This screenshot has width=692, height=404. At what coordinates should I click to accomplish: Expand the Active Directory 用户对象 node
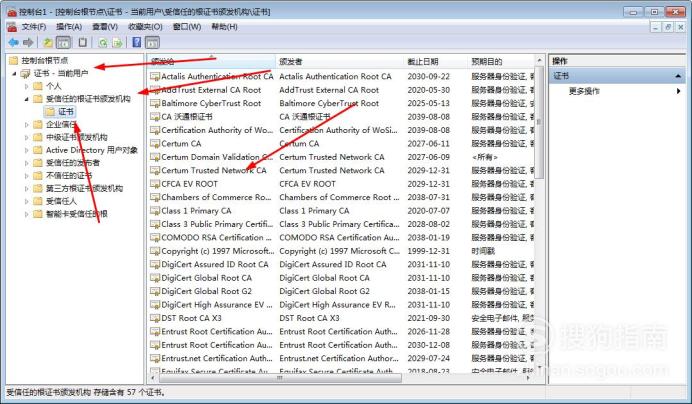pos(26,150)
